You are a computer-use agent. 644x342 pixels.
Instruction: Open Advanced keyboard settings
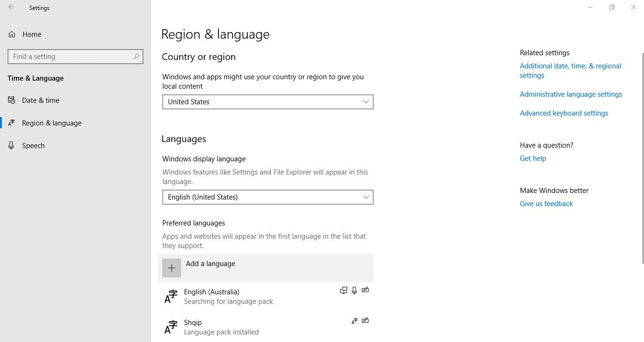click(x=564, y=113)
